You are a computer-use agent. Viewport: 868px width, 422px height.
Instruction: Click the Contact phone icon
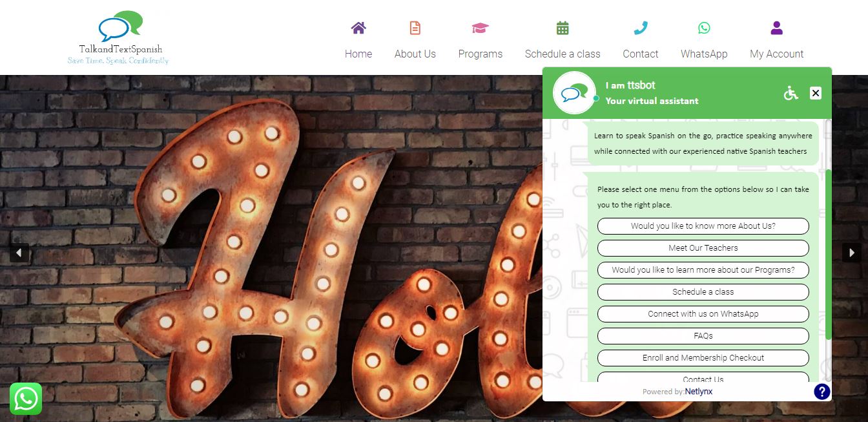point(641,28)
